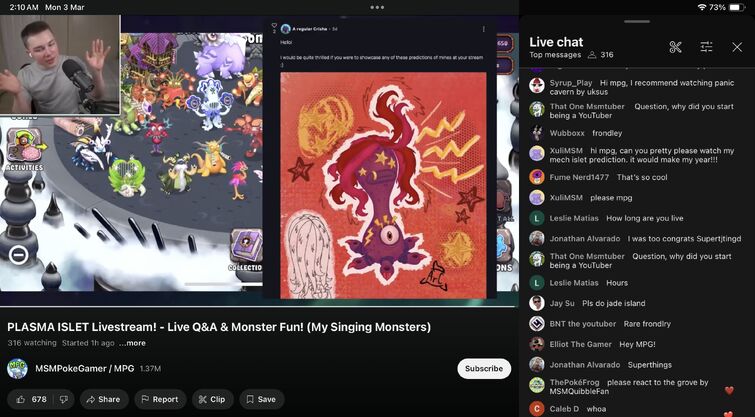Screen dimensions: 755x417
Task: Tap the video title text
Action: 219,327
